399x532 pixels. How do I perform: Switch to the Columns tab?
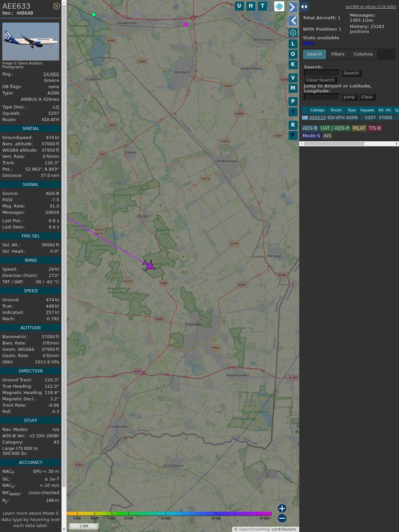[363, 54]
